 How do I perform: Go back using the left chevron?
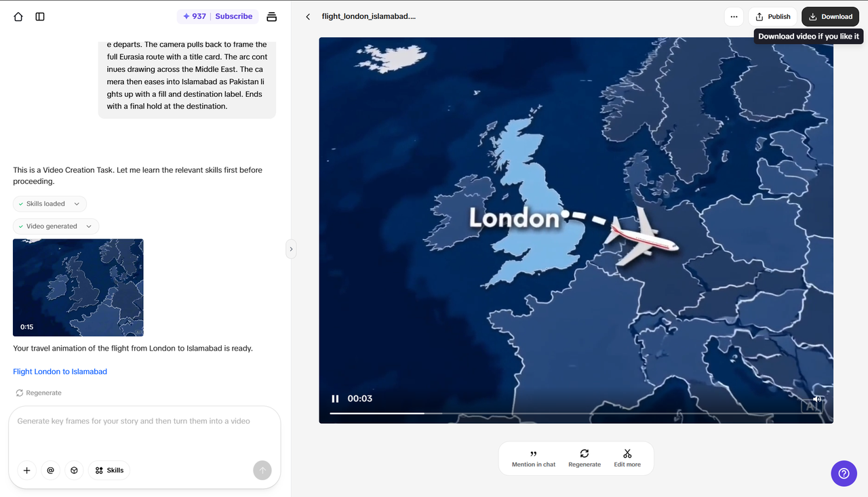pyautogui.click(x=308, y=17)
